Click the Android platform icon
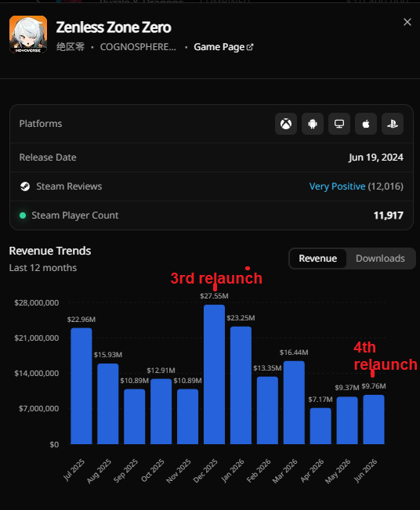The image size is (420, 510). pyautogui.click(x=313, y=124)
